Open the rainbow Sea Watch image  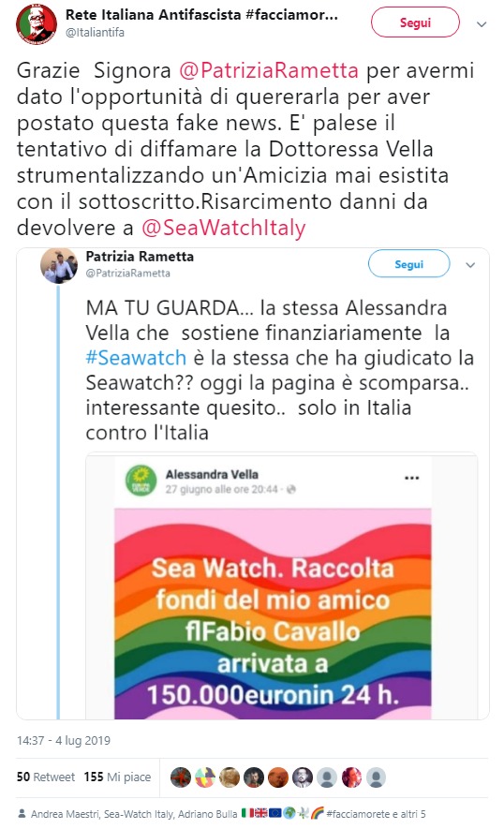click(x=273, y=614)
